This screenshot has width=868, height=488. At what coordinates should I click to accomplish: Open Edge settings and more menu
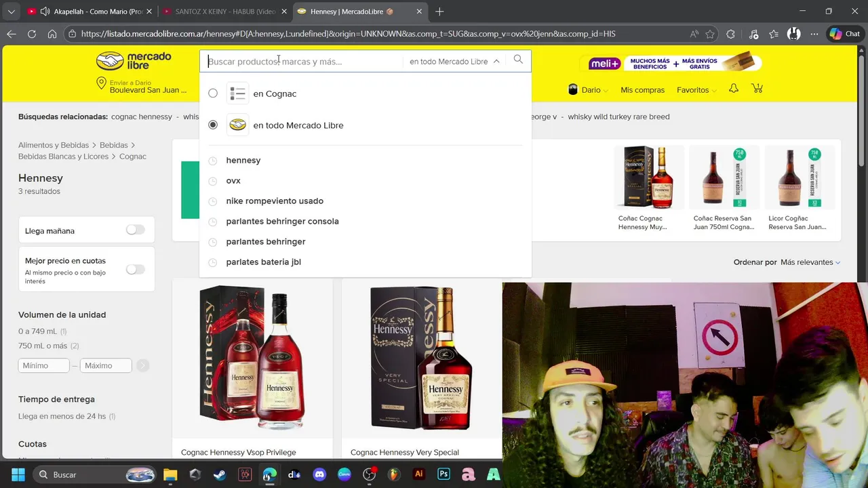coord(813,34)
